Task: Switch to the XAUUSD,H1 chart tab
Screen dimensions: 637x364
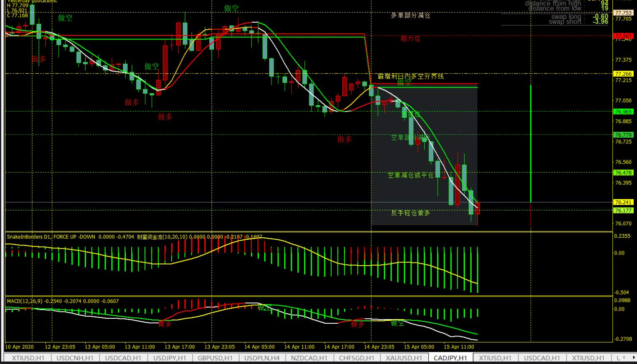Action: 404,358
